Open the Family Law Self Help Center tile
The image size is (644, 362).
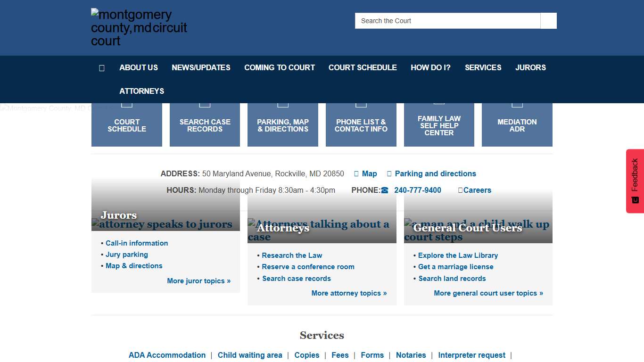[439, 125]
